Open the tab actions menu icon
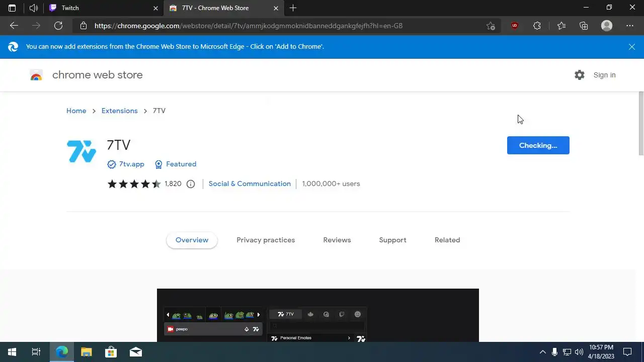This screenshot has height=362, width=644. (12, 8)
